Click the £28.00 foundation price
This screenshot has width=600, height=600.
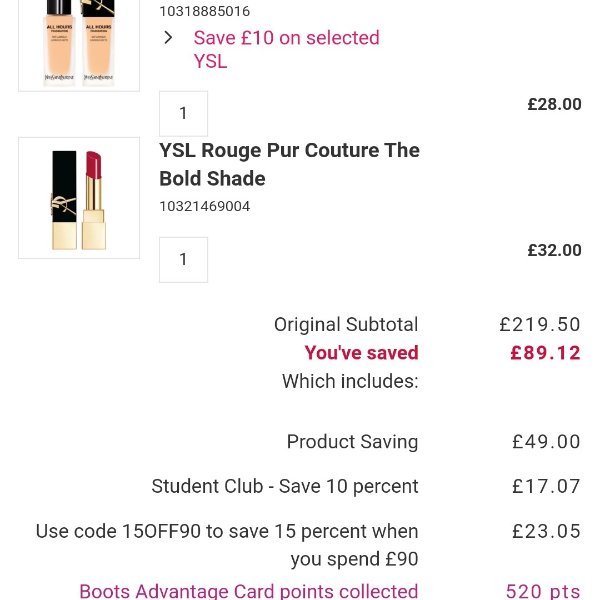pos(554,104)
